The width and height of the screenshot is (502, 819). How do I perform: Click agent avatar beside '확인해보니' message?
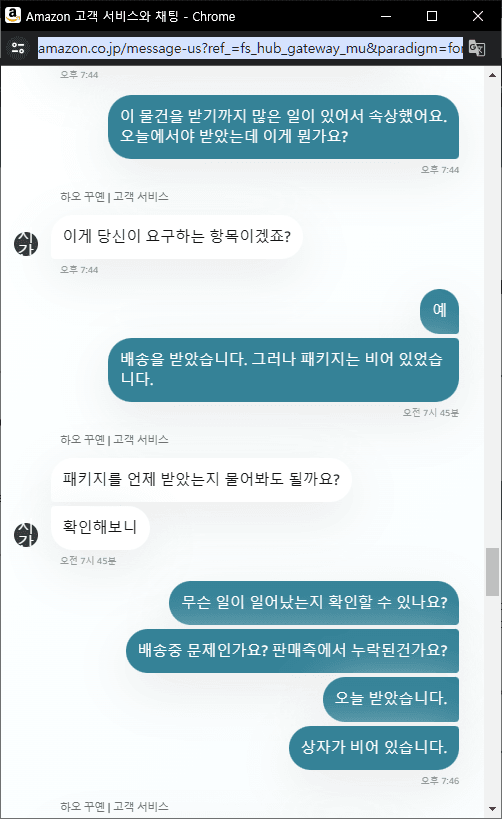(26, 534)
